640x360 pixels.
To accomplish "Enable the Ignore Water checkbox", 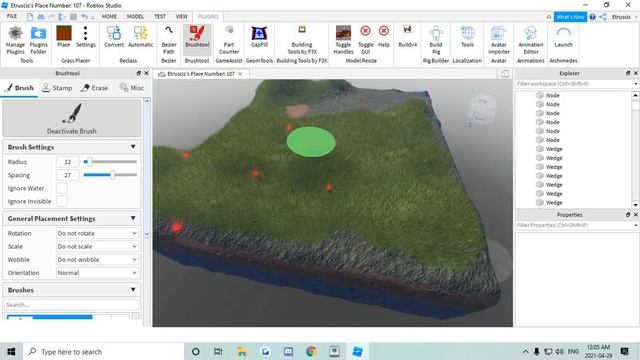I will tap(62, 188).
